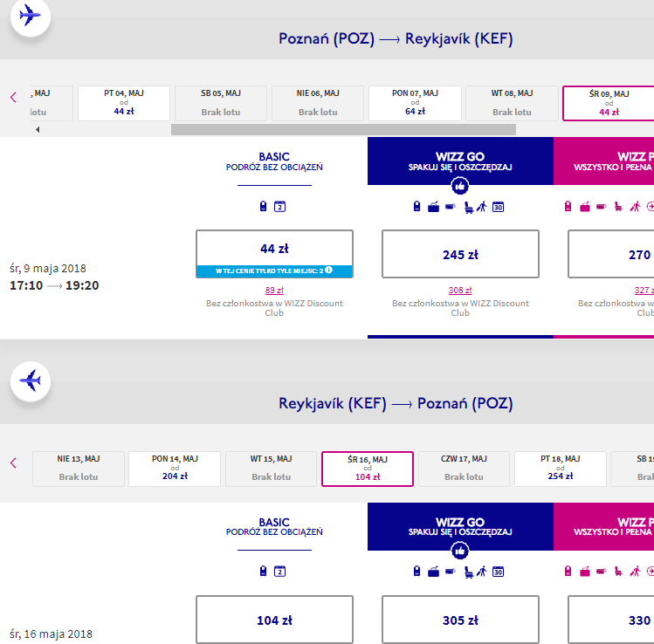The image size is (654, 644).
Task: Click outbound BASIC calendar 2 icon
Action: 280,207
